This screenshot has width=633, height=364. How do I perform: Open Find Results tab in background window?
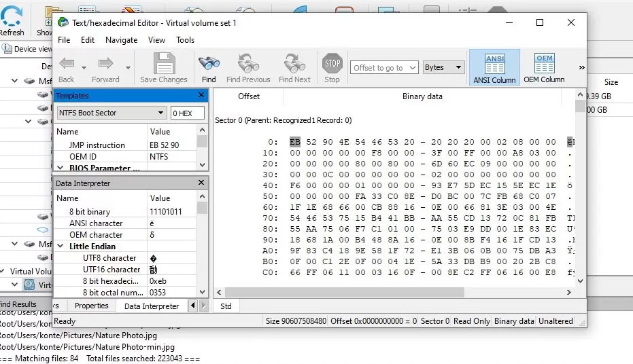click(18, 304)
